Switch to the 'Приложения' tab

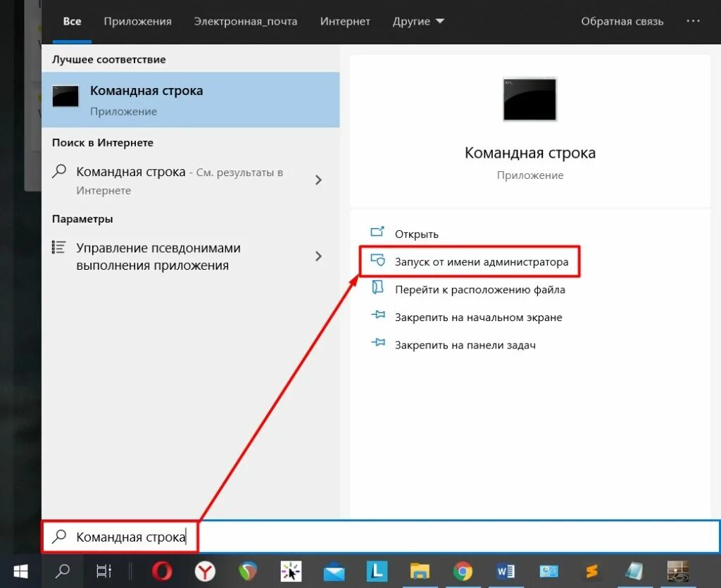(137, 22)
